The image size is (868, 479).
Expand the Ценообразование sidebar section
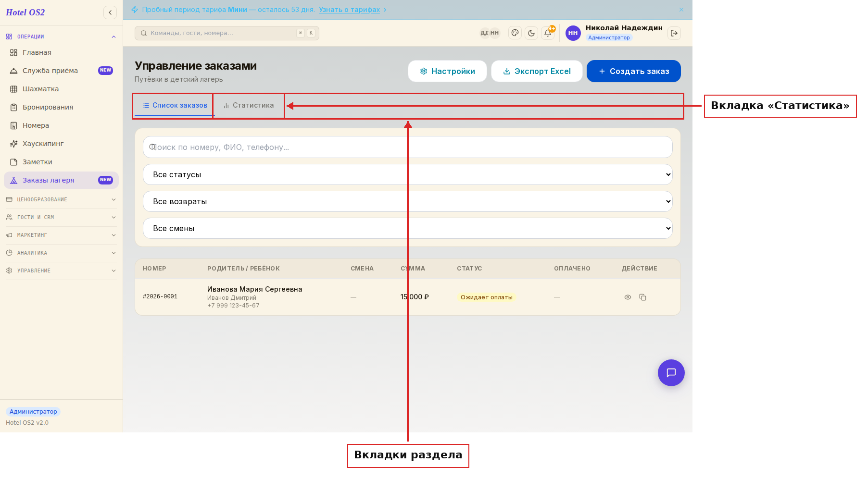61,199
